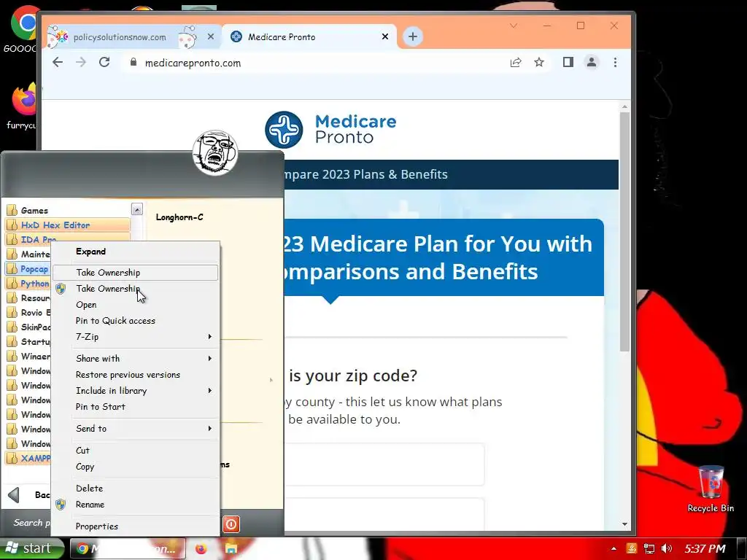747x560 pixels.
Task: Open the XAMPP start menu folder
Action: [x=28, y=458]
